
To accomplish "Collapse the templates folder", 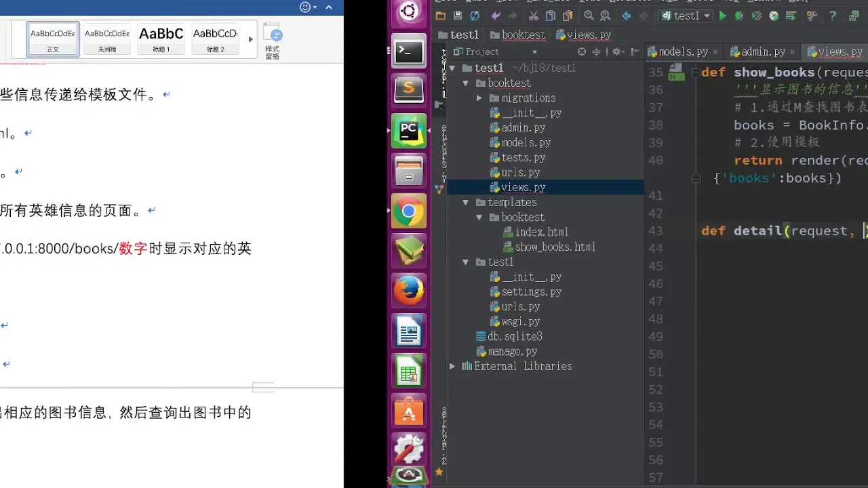I will (465, 202).
